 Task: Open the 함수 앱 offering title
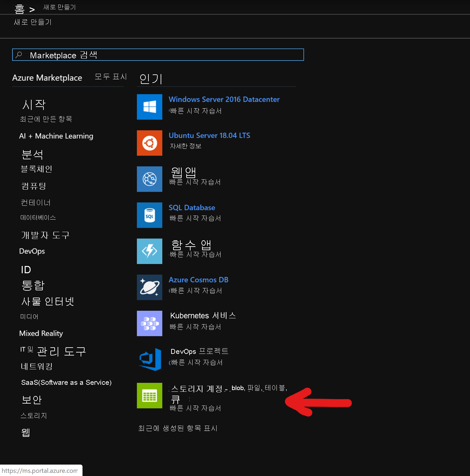tap(191, 245)
